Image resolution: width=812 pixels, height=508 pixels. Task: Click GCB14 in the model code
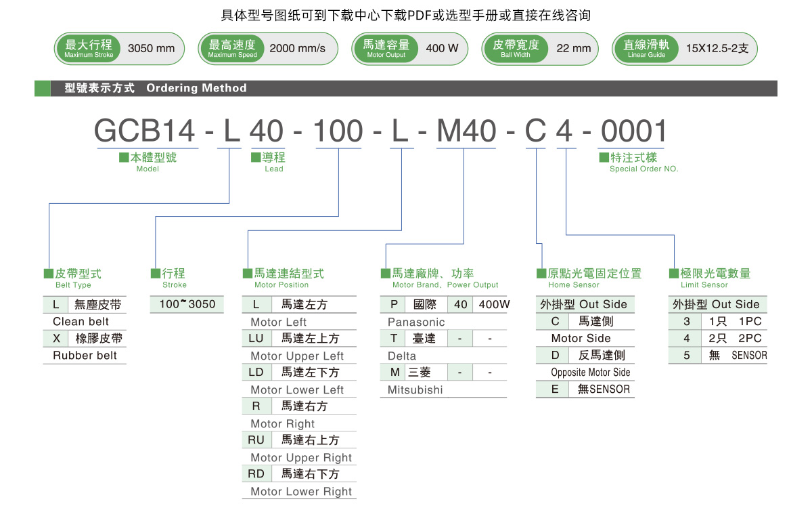point(145,131)
